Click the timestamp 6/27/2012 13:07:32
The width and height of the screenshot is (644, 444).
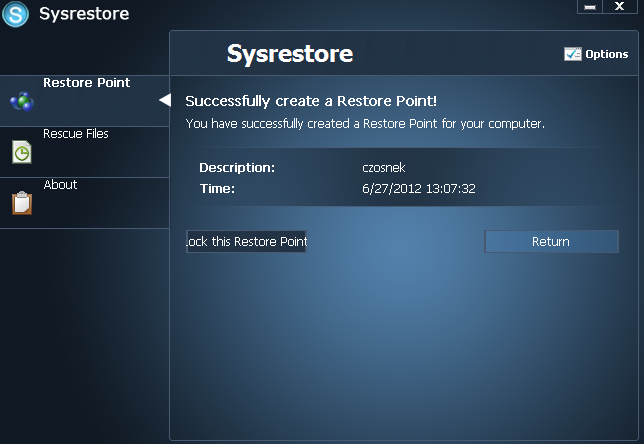tap(418, 188)
